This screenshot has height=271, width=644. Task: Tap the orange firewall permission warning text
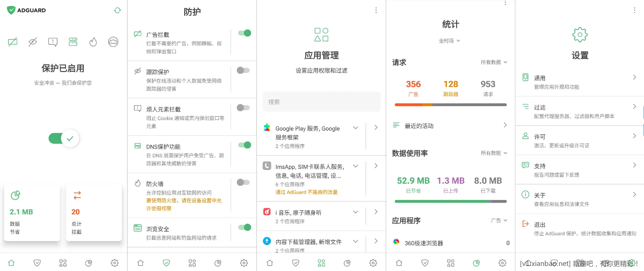[x=184, y=204]
